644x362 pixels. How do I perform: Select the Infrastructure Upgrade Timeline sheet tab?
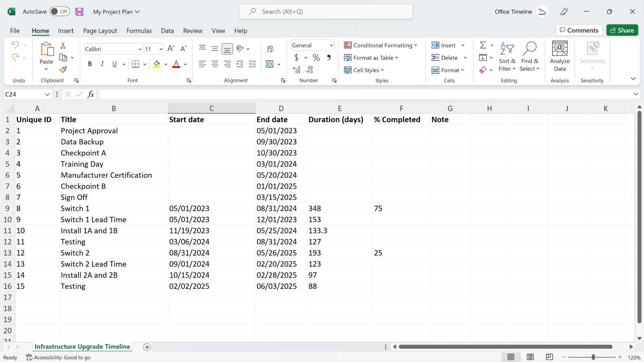pyautogui.click(x=82, y=346)
